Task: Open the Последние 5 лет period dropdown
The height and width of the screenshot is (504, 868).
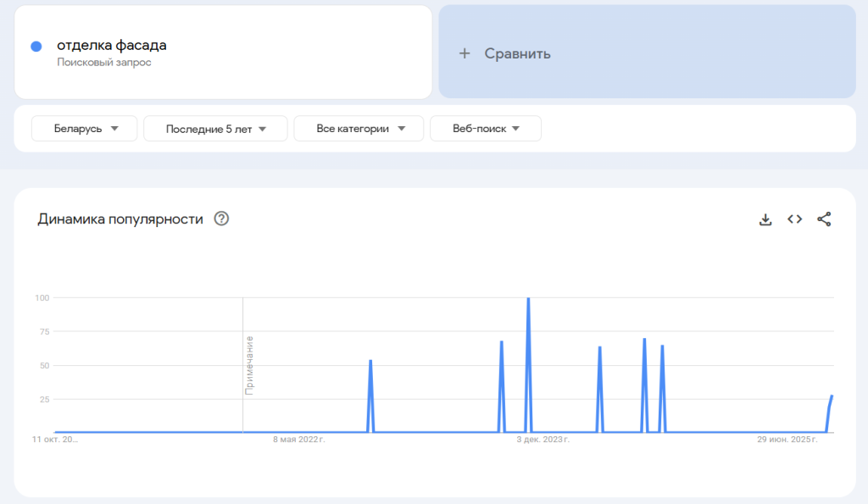Action: coord(215,129)
